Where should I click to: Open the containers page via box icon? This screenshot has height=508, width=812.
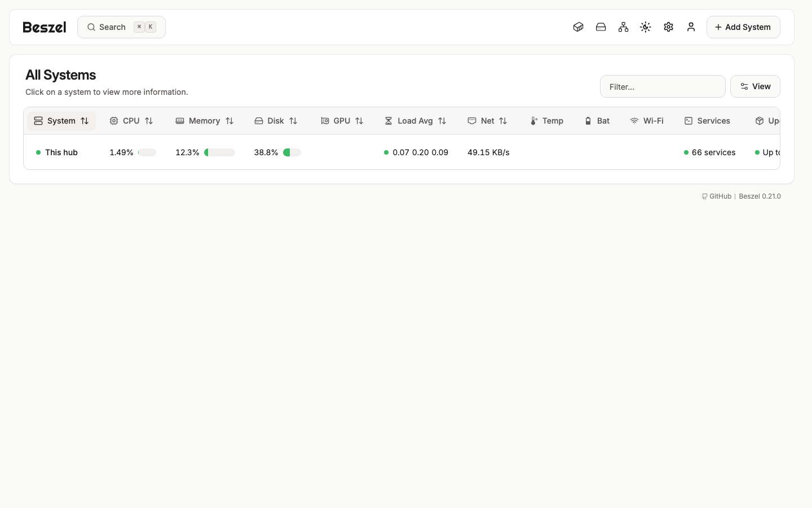(578, 27)
